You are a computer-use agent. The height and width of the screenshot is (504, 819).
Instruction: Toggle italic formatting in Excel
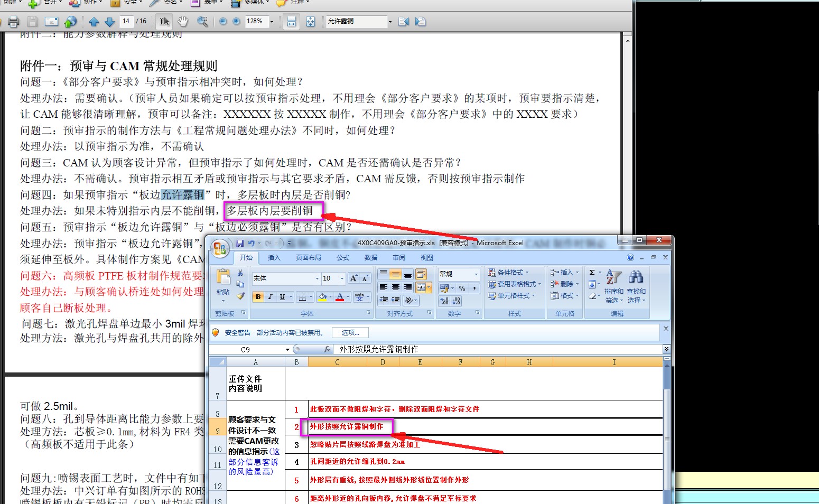tap(270, 297)
